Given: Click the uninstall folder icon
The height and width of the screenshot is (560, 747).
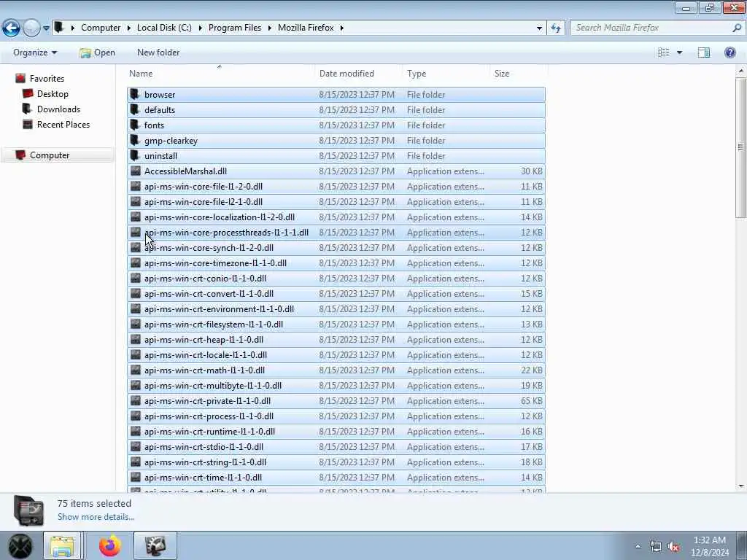Looking at the screenshot, I should tap(135, 155).
